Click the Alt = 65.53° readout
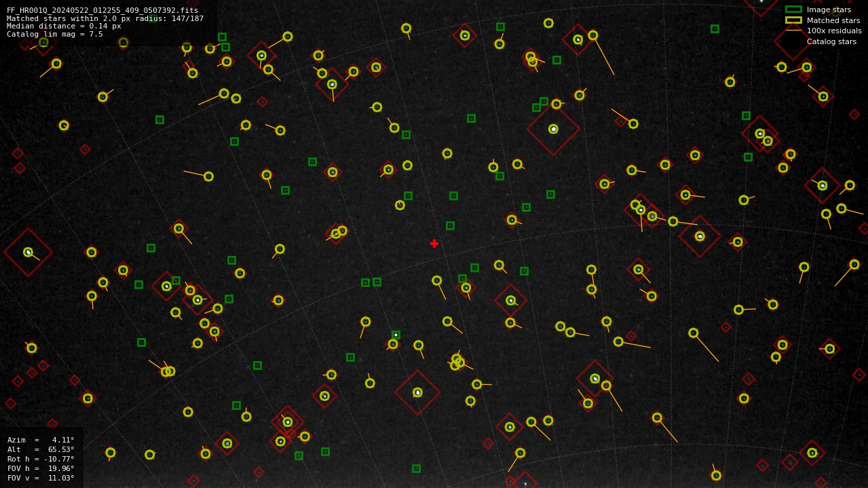The image size is (868, 488). click(x=41, y=449)
